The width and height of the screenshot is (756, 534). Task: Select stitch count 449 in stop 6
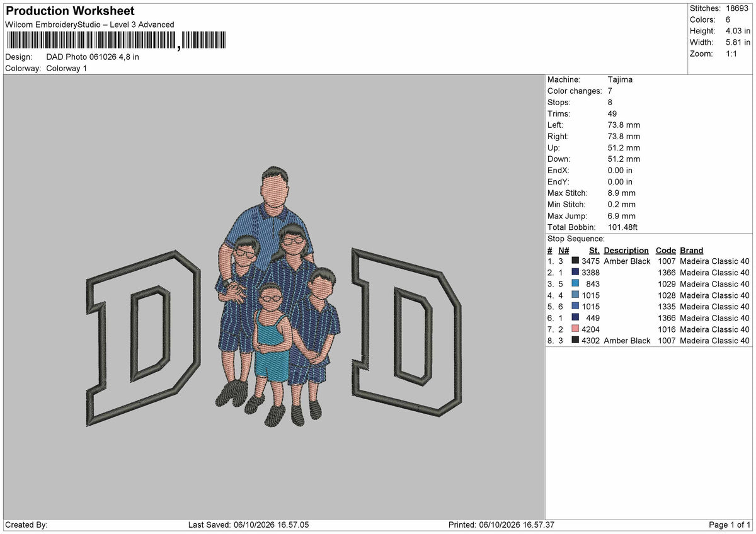(593, 318)
